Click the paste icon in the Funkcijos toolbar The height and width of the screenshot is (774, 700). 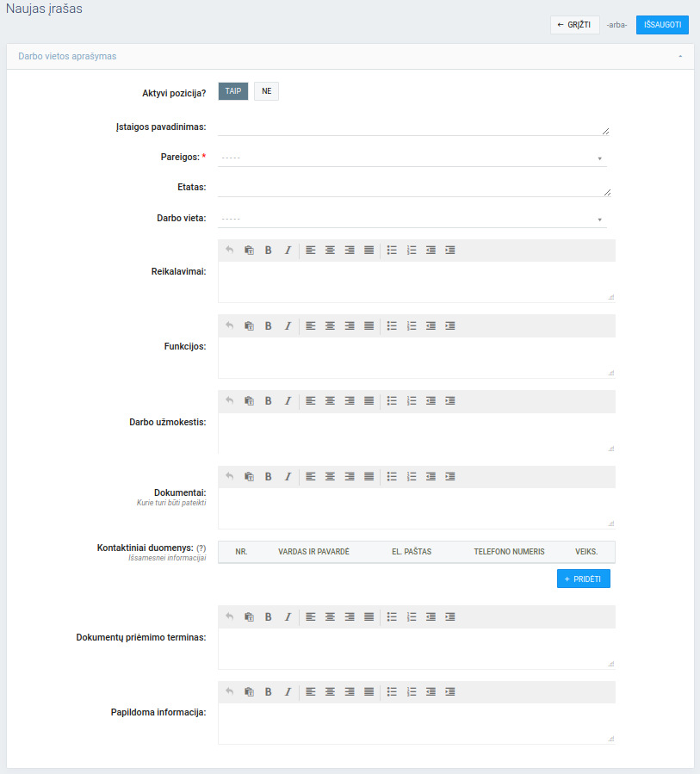[x=249, y=326]
